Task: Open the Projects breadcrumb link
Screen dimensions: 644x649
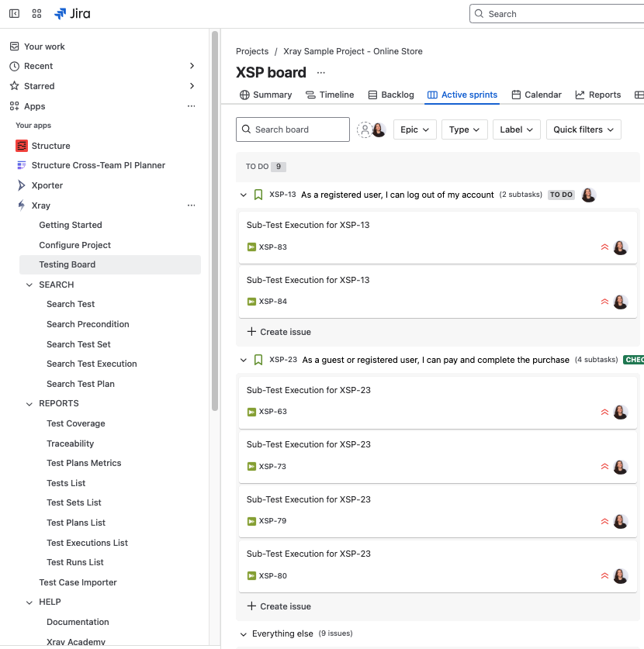Action: (252, 51)
